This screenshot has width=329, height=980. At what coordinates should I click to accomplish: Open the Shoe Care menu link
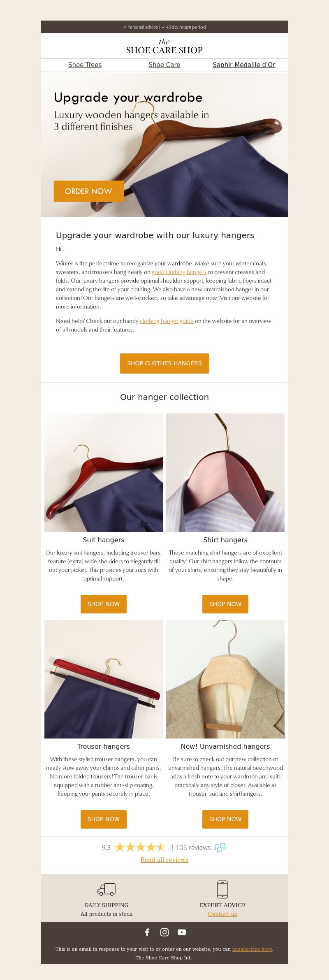(x=164, y=65)
